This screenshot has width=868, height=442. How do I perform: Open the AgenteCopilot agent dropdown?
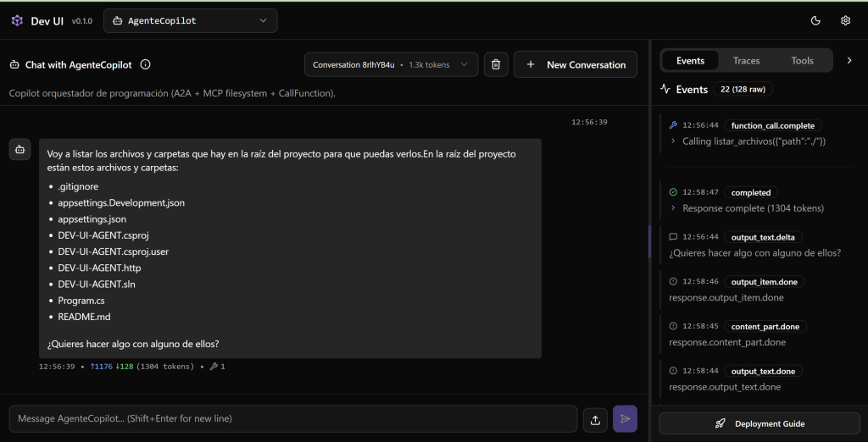pyautogui.click(x=191, y=21)
